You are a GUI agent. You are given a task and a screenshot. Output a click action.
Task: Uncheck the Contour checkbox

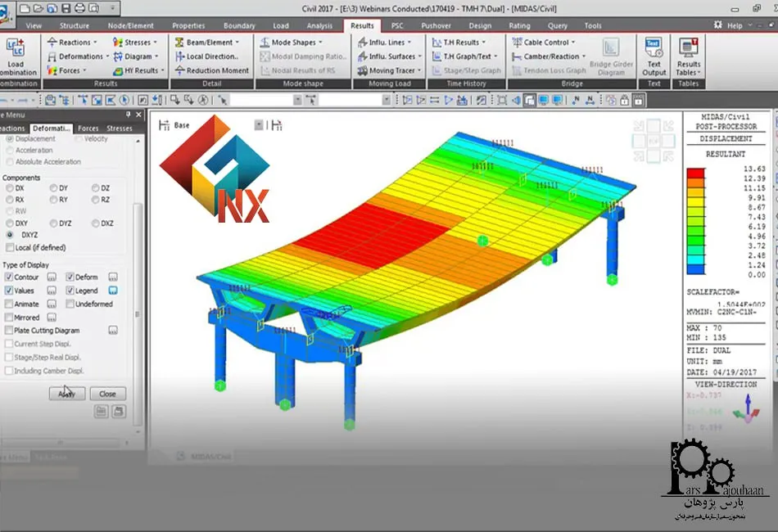(x=9, y=277)
